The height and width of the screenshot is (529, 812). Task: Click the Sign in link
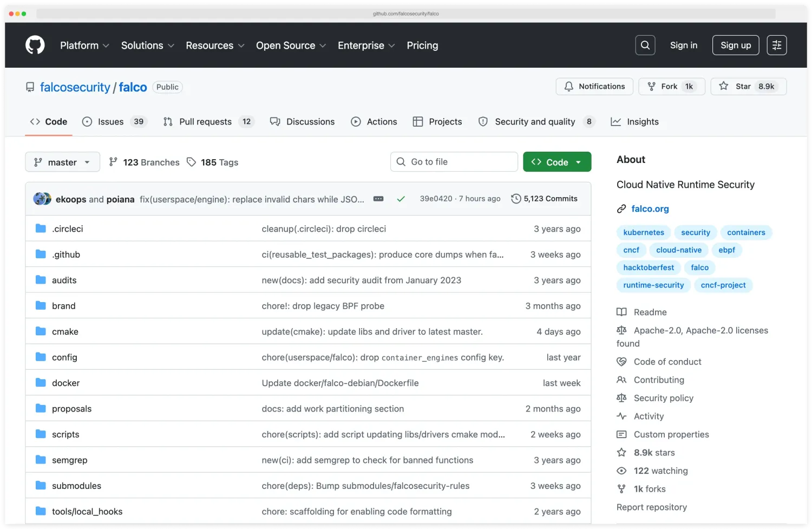coord(684,45)
